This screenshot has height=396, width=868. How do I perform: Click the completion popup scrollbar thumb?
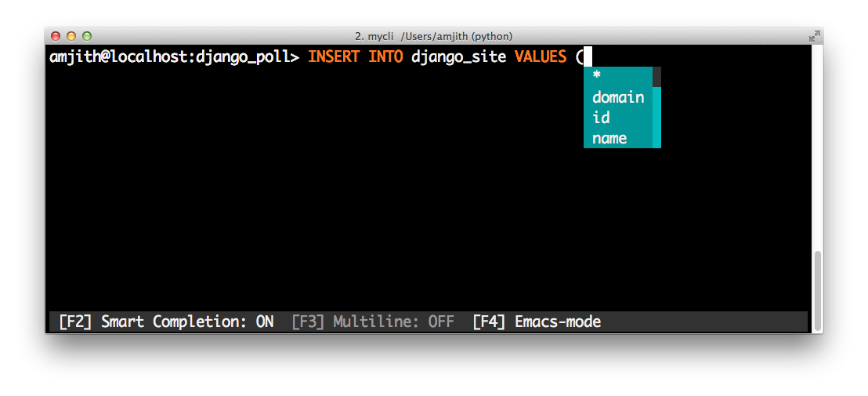pyautogui.click(x=656, y=77)
